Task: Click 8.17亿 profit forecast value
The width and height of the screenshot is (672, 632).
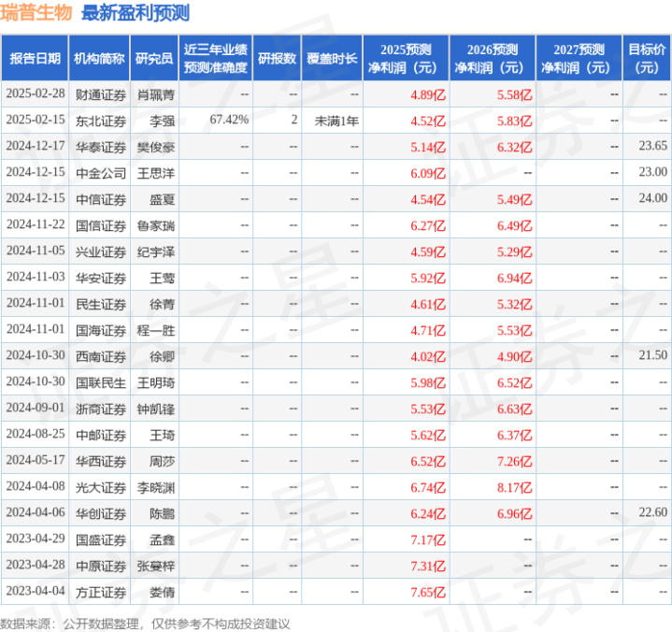Action: click(x=514, y=487)
